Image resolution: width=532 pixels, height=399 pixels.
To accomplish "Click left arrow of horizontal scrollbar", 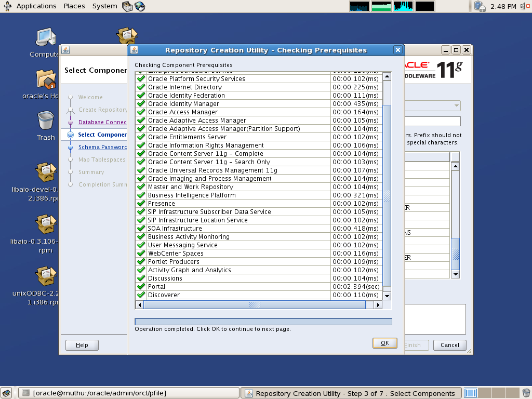I will [x=139, y=304].
